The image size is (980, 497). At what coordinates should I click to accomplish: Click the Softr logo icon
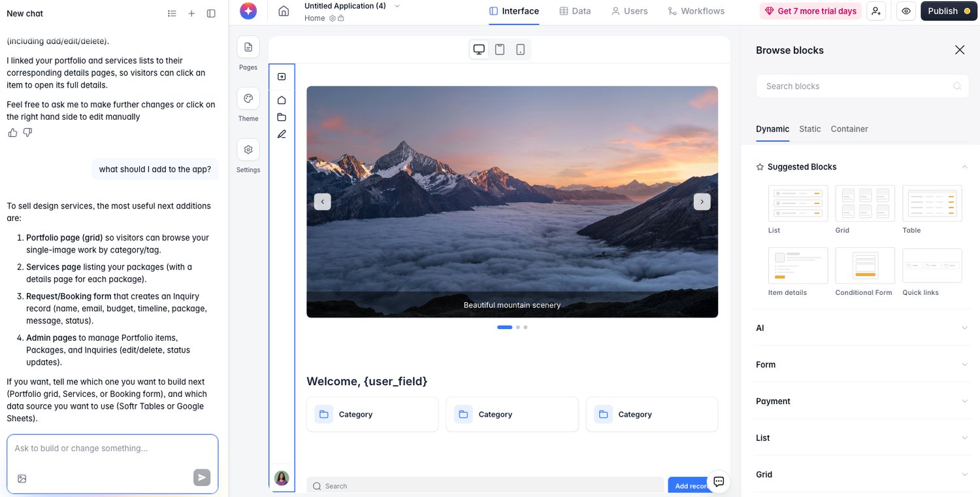point(248,11)
